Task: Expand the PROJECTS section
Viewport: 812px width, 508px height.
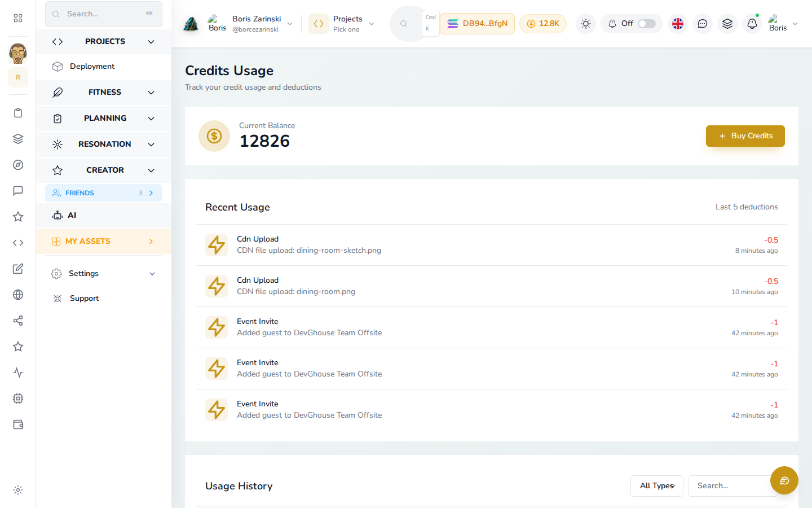Action: pyautogui.click(x=104, y=42)
